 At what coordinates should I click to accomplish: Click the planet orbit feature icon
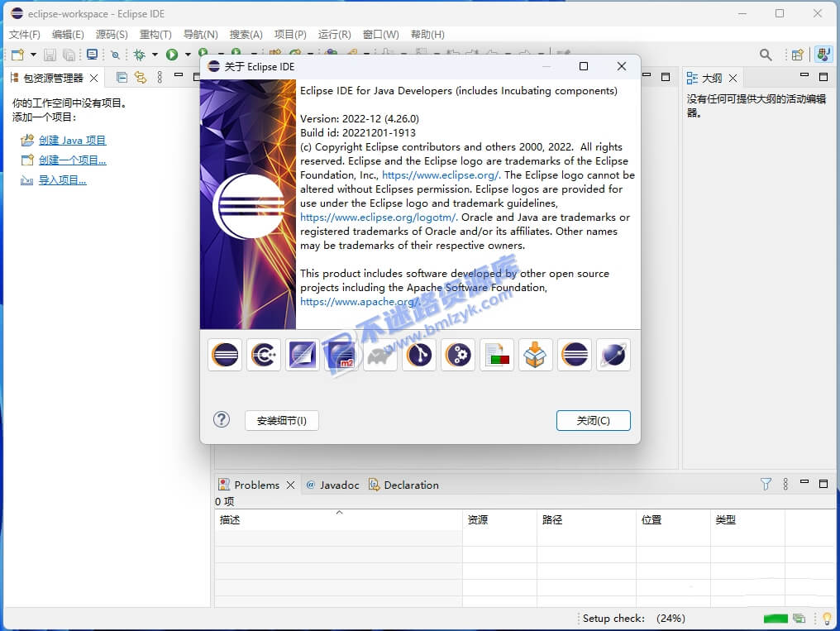613,355
